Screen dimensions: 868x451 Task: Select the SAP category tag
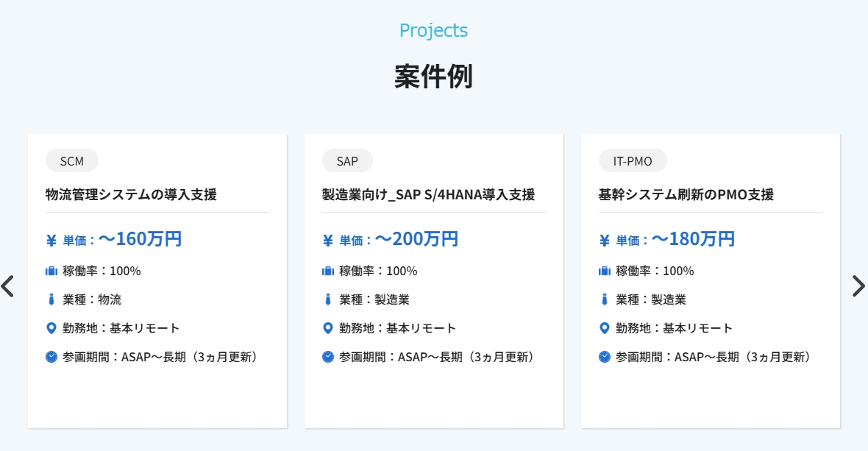(x=347, y=161)
